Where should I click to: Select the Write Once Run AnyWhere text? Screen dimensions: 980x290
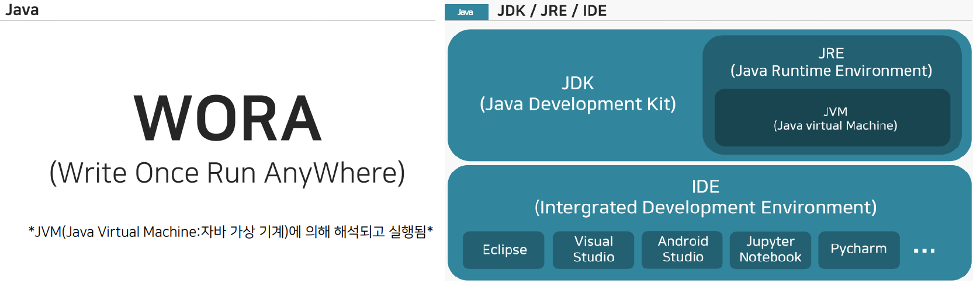[227, 173]
